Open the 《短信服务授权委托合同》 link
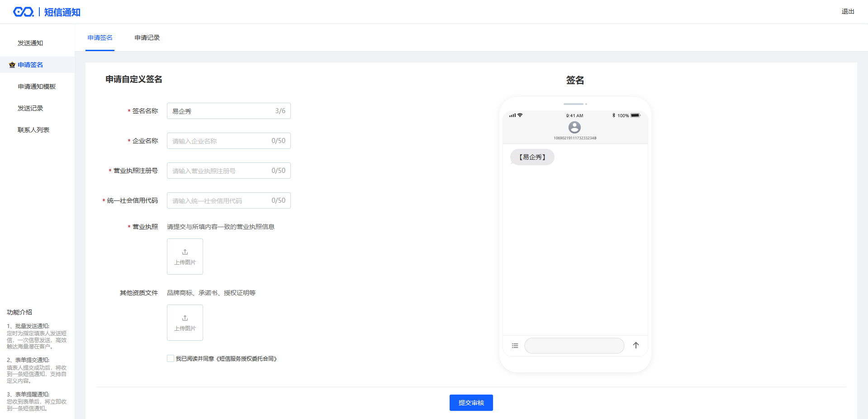Viewport: 868px width, 419px height. coord(247,358)
